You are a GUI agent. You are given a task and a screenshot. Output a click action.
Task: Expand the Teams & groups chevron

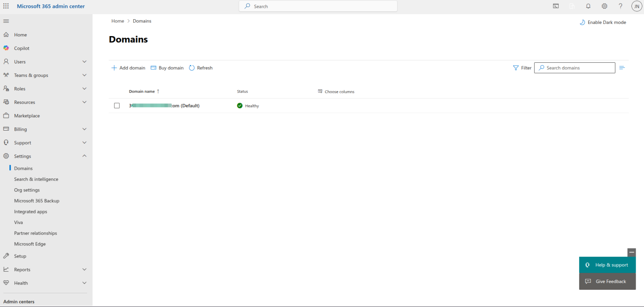click(84, 75)
